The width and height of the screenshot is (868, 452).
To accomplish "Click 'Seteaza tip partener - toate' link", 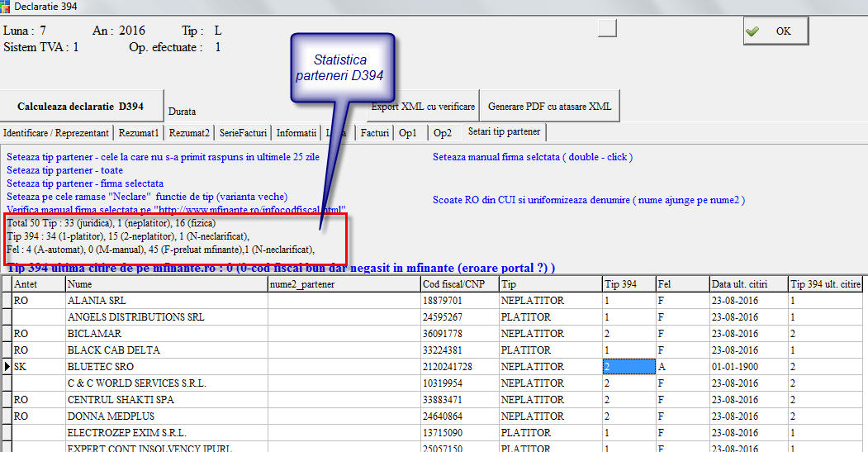I will 64,170.
